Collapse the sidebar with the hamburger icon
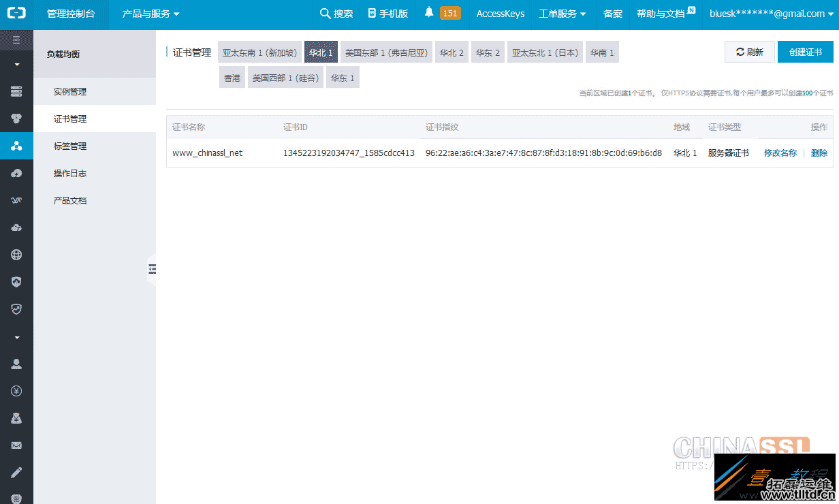The image size is (839, 504). point(16,40)
